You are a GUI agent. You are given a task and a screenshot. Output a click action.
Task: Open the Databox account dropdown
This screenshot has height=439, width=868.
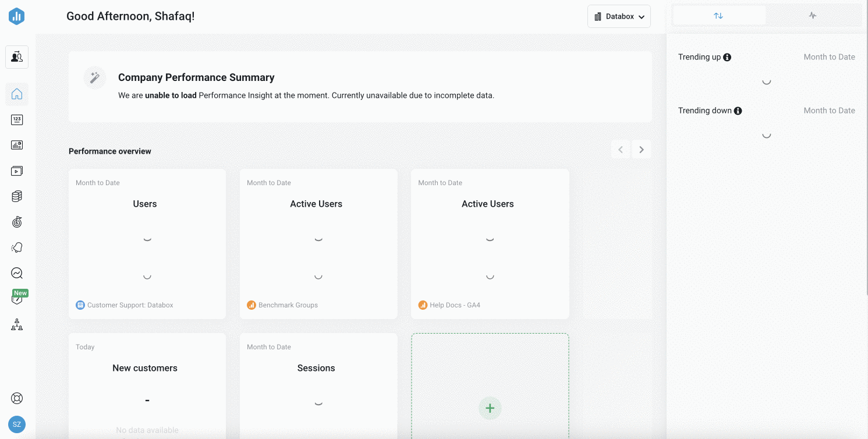pyautogui.click(x=619, y=16)
